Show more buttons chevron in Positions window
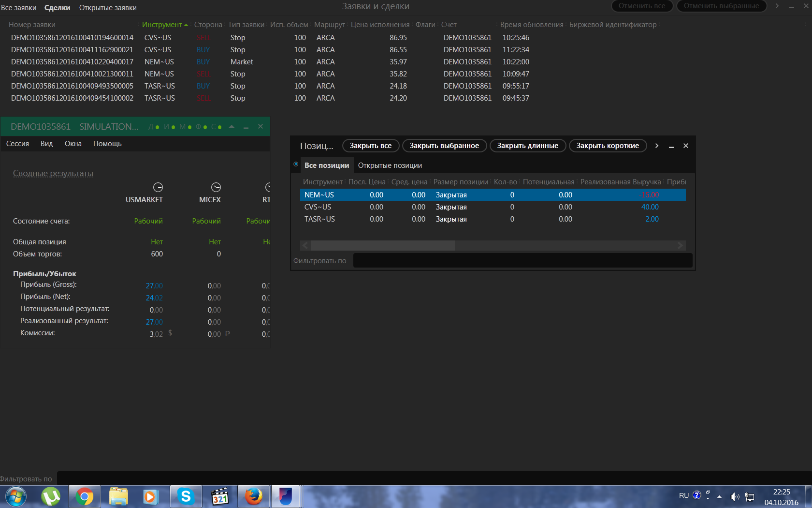This screenshot has width=812, height=508. 656,146
